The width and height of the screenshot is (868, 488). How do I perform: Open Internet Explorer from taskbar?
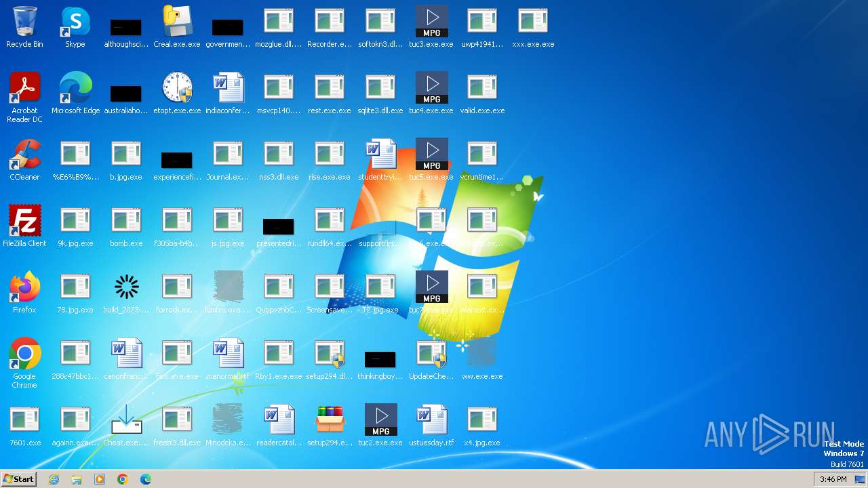(54, 479)
